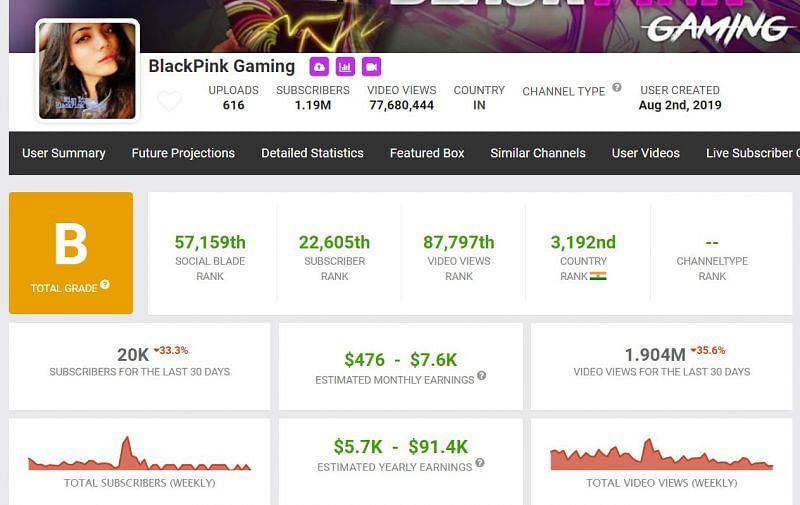Switch to the Future Projections tab

pyautogui.click(x=183, y=153)
